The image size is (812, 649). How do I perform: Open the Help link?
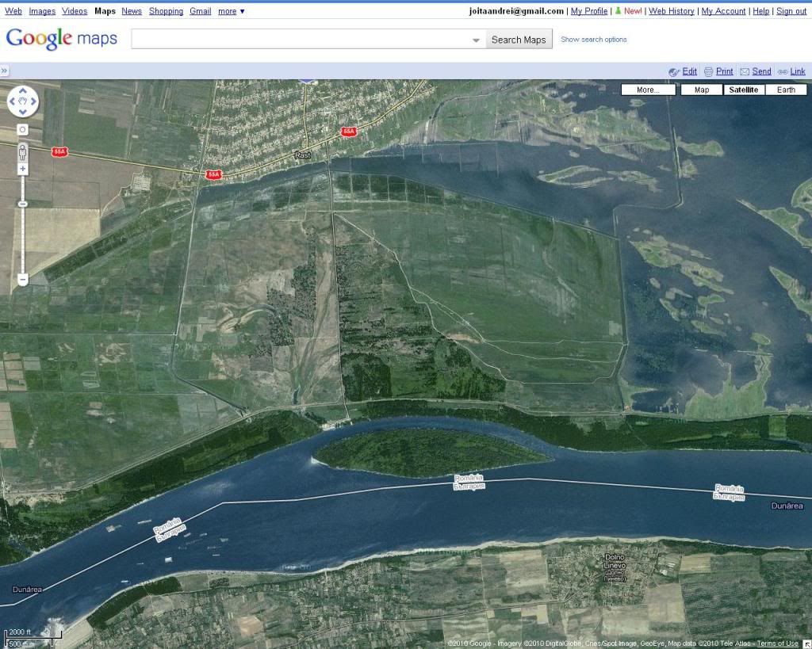(760, 11)
